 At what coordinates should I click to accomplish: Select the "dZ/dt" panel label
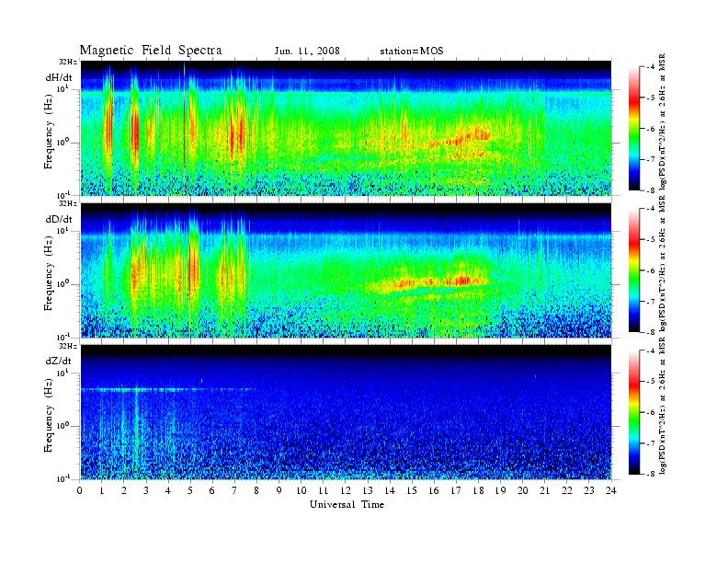(59, 361)
